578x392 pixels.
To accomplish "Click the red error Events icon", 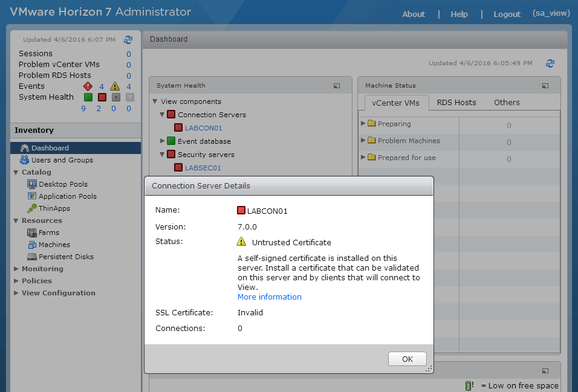I will 88,86.
